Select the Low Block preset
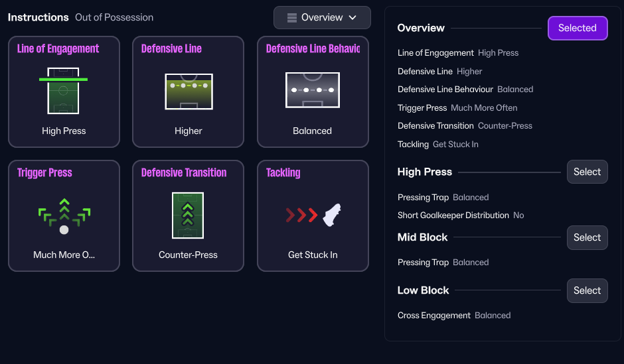624x364 pixels. (587, 291)
